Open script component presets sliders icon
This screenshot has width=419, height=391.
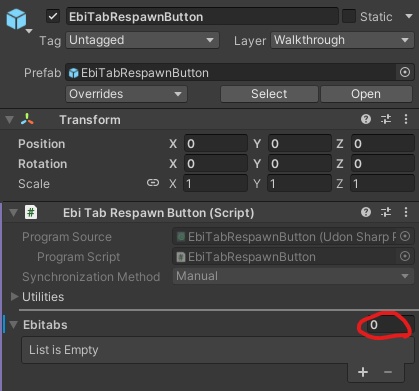(x=386, y=212)
